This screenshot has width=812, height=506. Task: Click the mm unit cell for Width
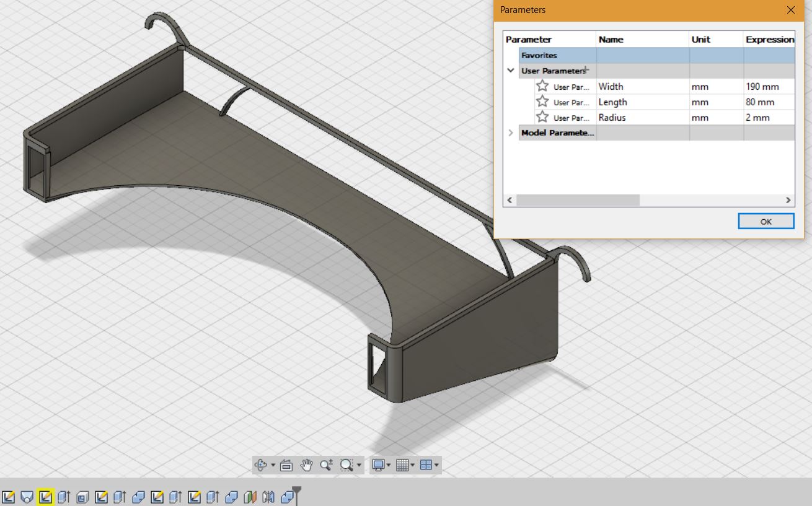click(x=716, y=86)
